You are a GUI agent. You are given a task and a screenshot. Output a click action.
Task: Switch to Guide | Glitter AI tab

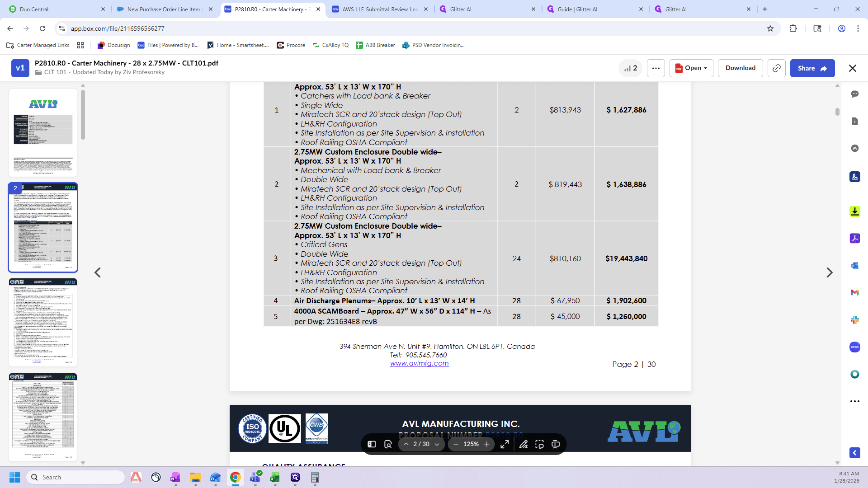(x=594, y=9)
